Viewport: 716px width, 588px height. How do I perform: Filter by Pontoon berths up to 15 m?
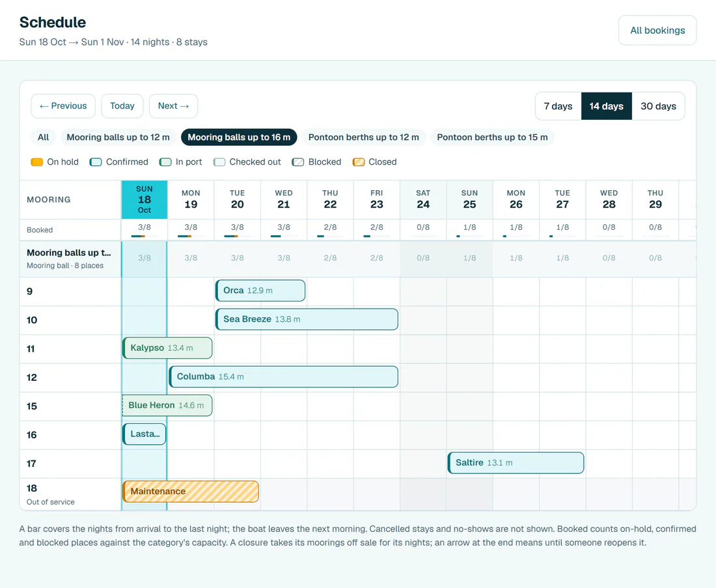(492, 137)
